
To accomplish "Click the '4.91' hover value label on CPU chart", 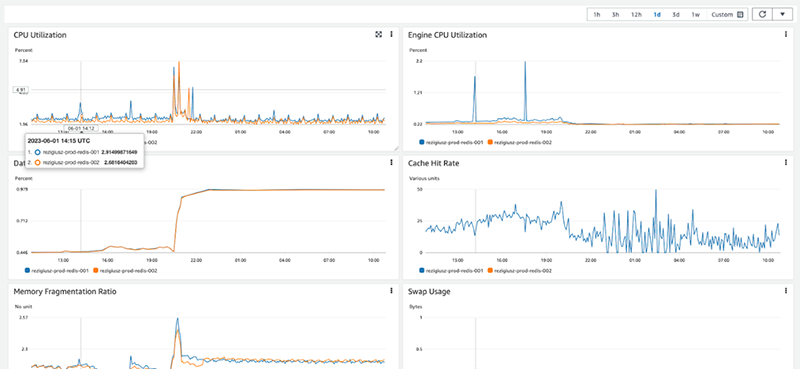I will tap(21, 90).
